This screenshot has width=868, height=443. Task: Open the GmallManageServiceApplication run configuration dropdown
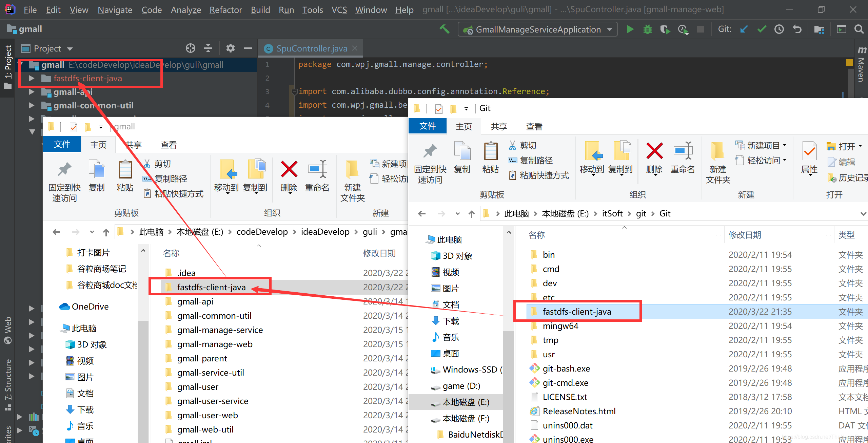(610, 29)
